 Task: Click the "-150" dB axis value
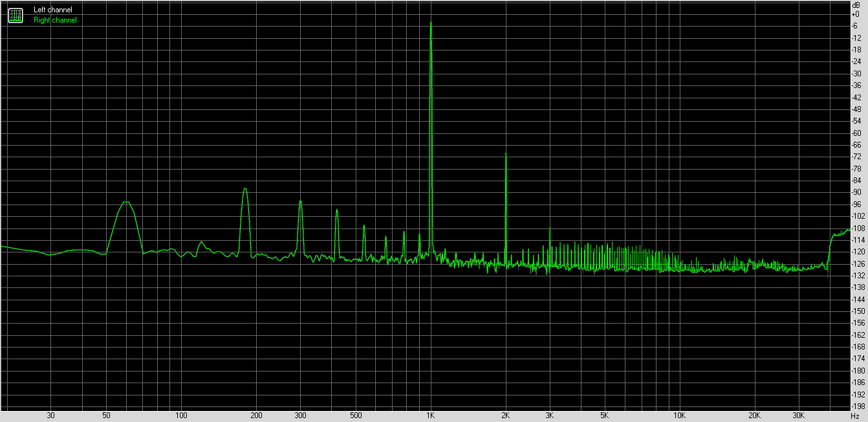[858, 311]
